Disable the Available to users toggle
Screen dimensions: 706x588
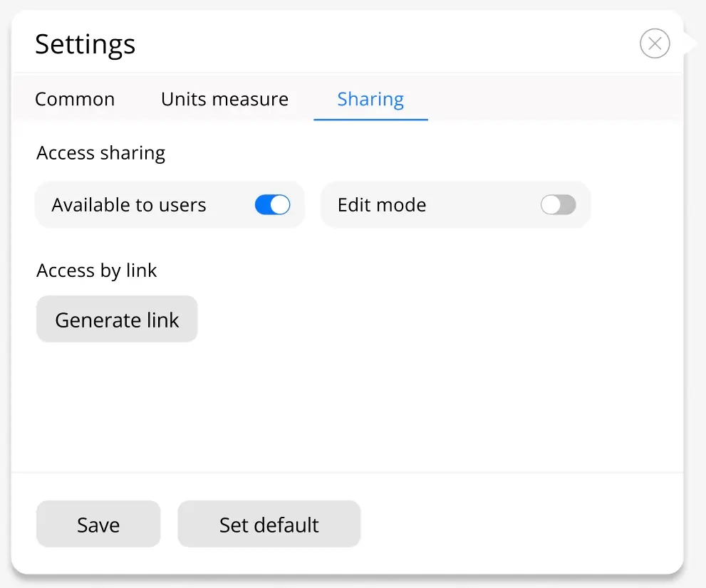272,205
